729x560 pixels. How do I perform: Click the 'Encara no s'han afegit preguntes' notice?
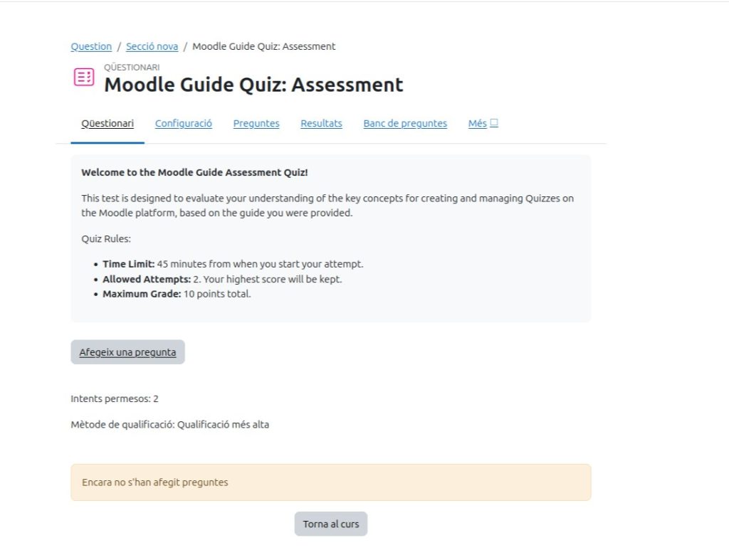coord(155,482)
